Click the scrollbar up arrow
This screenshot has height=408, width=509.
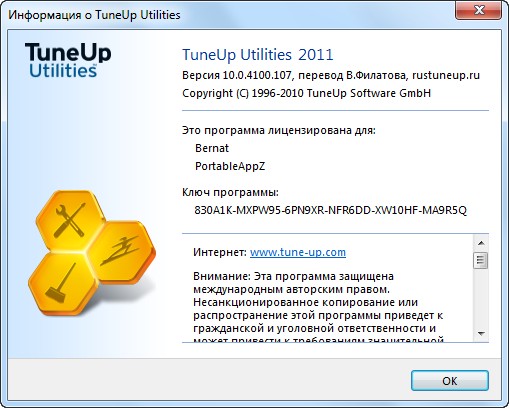coord(481,243)
